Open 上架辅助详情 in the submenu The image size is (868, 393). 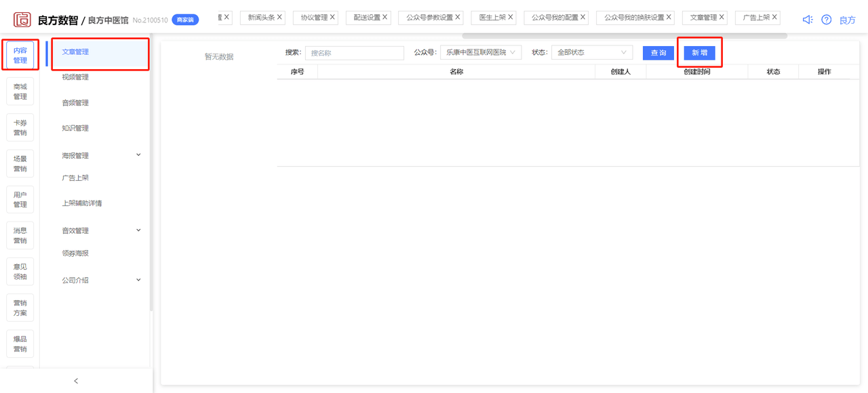(82, 203)
